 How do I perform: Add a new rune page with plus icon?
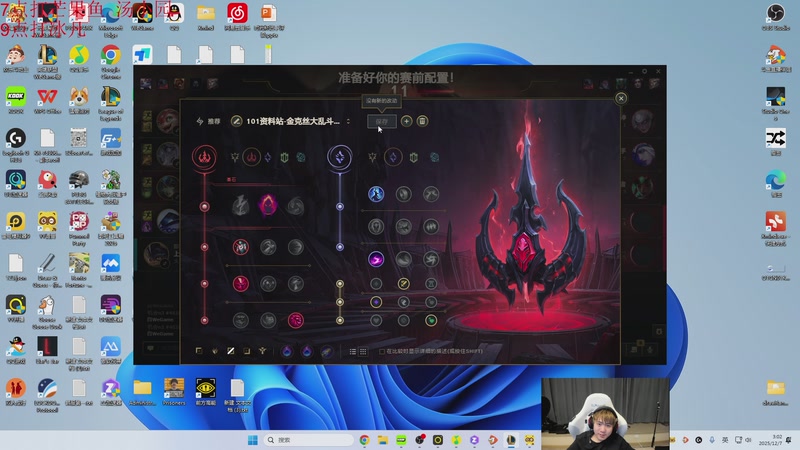406,121
